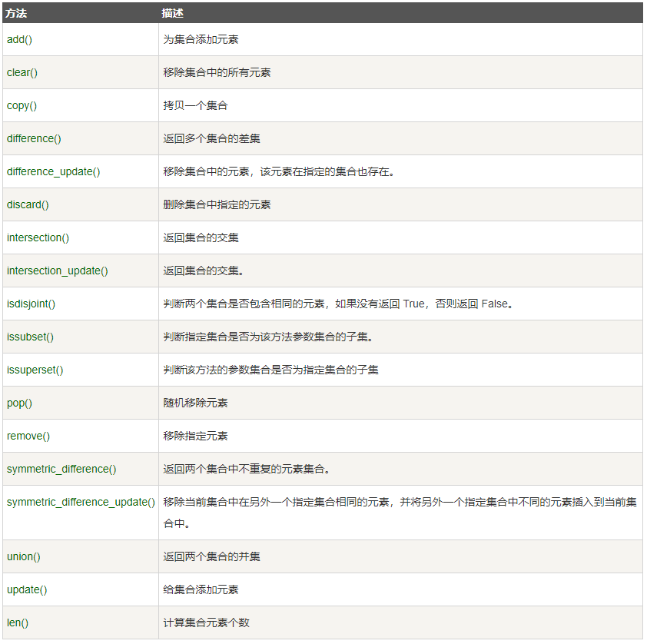Click the symmetric_difference_update() description text
647x644 pixels.
400,513
